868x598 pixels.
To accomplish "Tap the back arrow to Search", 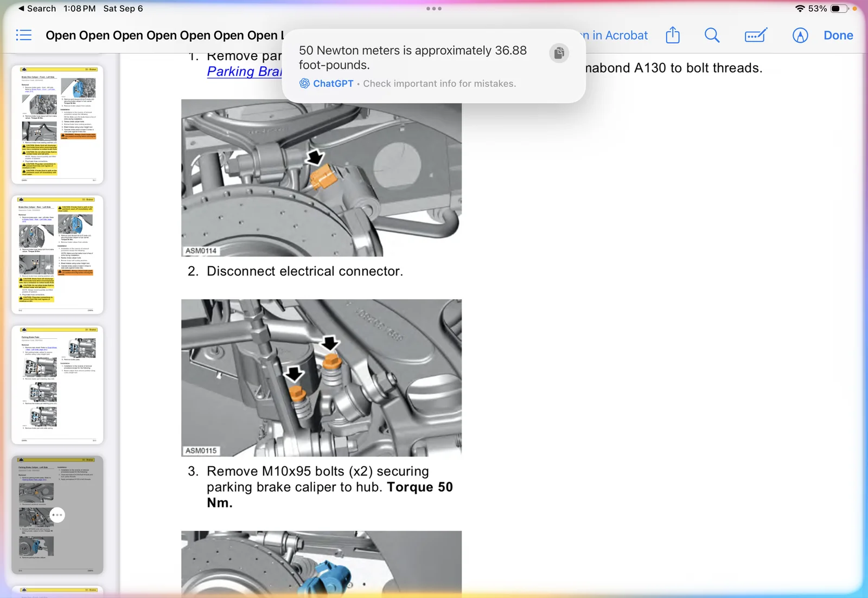I will tap(37, 9).
